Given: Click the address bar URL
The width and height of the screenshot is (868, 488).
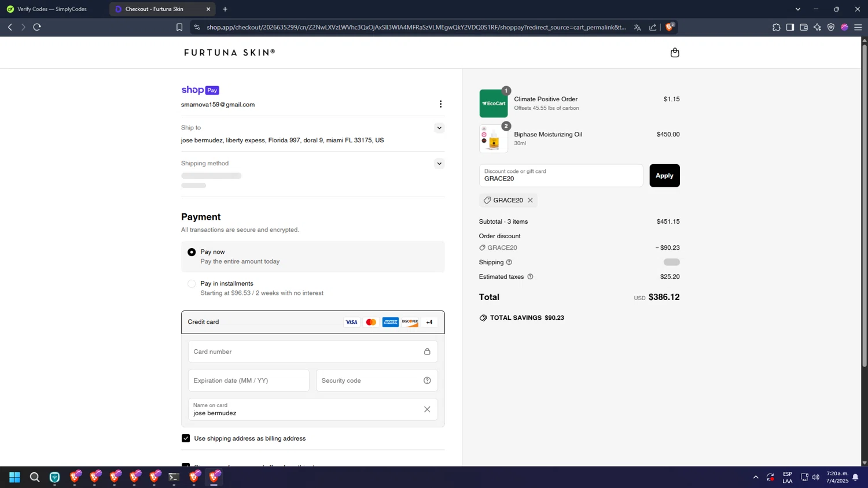Looking at the screenshot, I should [416, 27].
